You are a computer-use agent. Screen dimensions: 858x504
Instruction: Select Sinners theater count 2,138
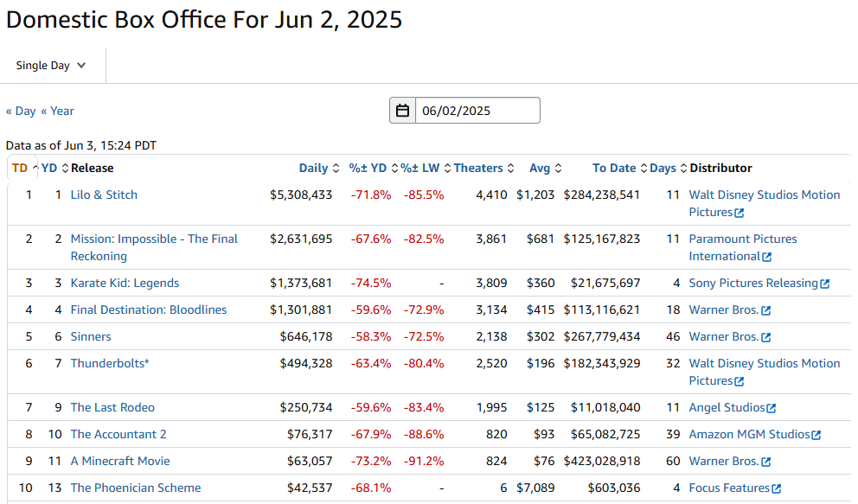(491, 336)
